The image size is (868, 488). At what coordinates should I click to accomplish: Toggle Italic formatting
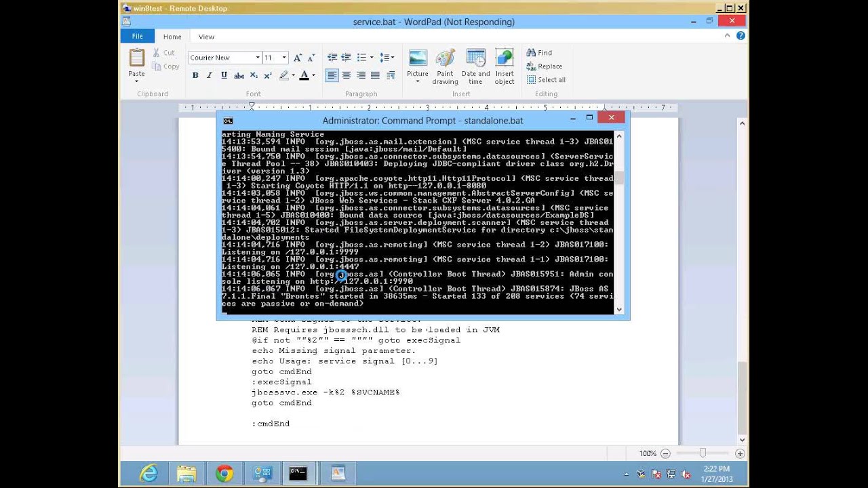coord(210,75)
